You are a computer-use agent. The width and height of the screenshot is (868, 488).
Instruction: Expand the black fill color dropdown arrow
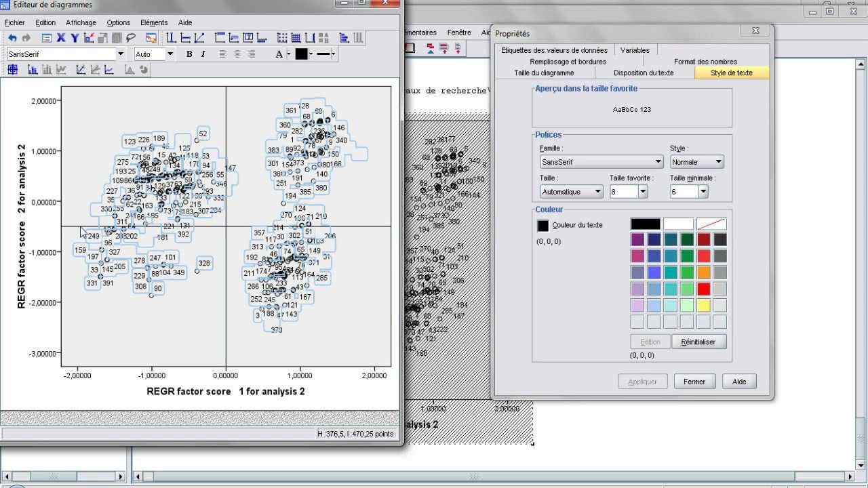coord(311,54)
